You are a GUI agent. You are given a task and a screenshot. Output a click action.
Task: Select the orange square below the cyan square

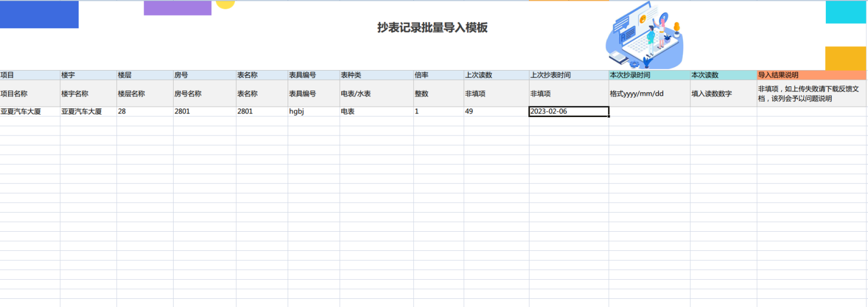click(x=845, y=58)
